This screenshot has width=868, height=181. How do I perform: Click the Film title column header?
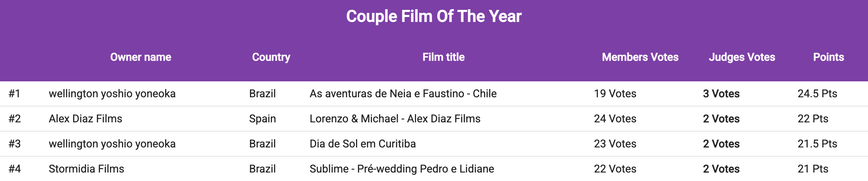443,57
